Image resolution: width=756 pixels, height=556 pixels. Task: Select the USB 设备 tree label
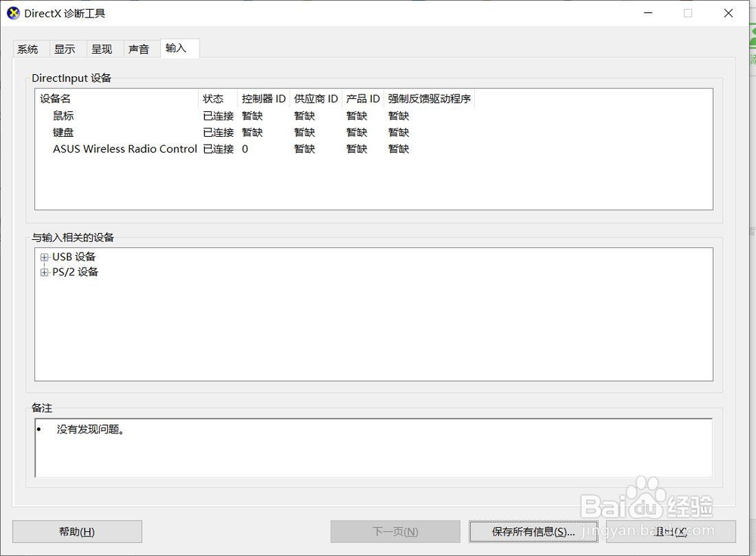(74, 256)
